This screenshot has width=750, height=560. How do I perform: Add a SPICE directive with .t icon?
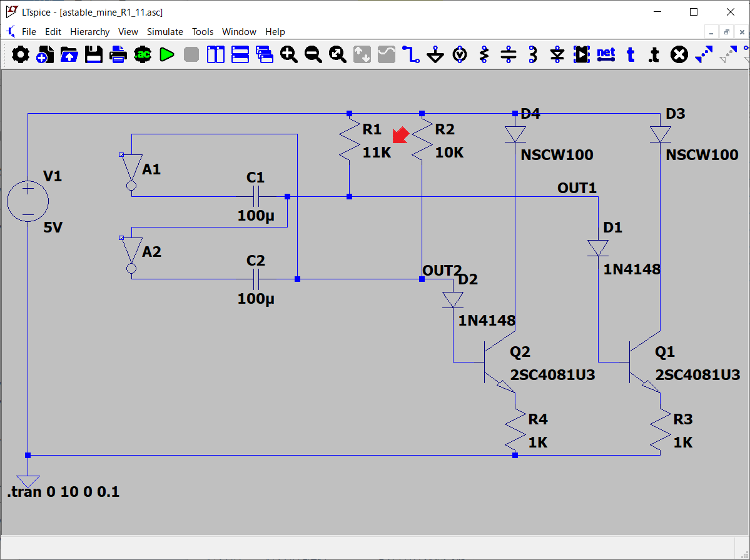point(654,55)
